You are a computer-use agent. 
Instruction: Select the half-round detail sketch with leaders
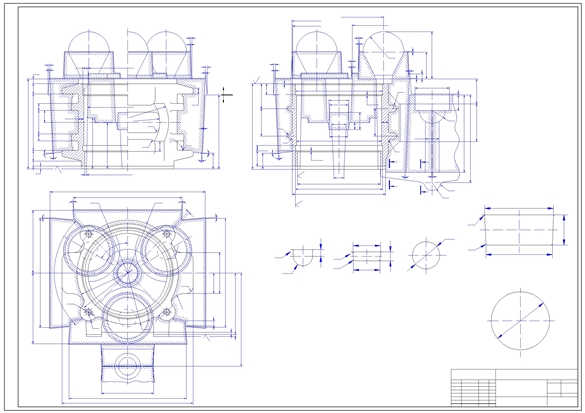point(303,257)
